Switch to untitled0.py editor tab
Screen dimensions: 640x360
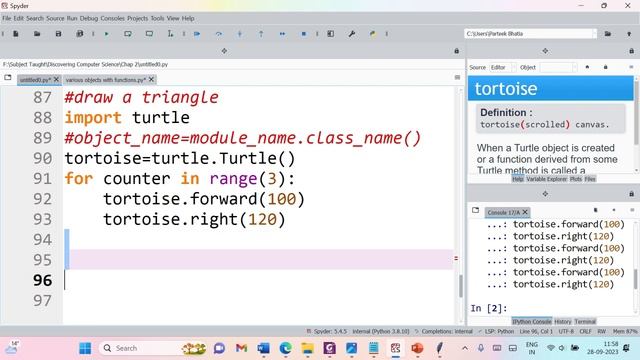pyautogui.click(x=35, y=80)
